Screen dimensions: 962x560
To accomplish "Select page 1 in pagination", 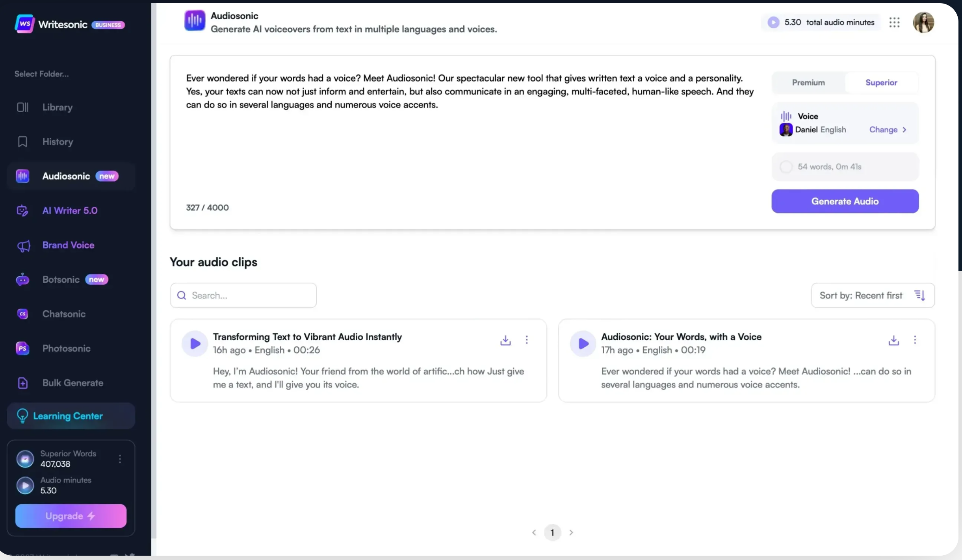I will tap(552, 533).
